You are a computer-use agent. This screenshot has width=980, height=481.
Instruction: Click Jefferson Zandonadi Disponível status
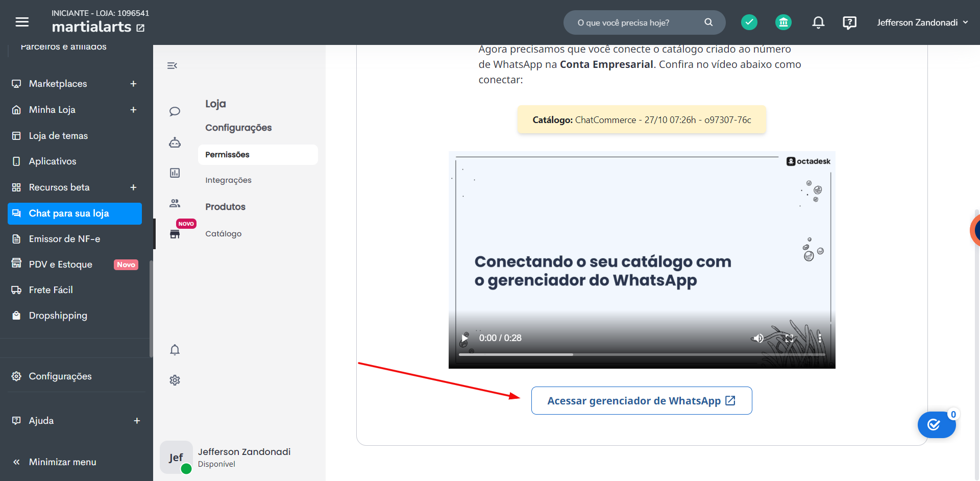tap(216, 464)
